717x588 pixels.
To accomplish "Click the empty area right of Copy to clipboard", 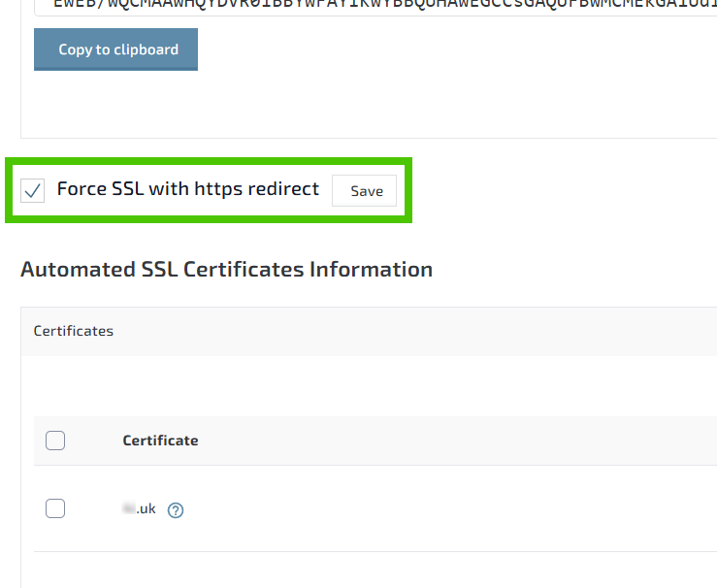I will pyautogui.click(x=437, y=50).
